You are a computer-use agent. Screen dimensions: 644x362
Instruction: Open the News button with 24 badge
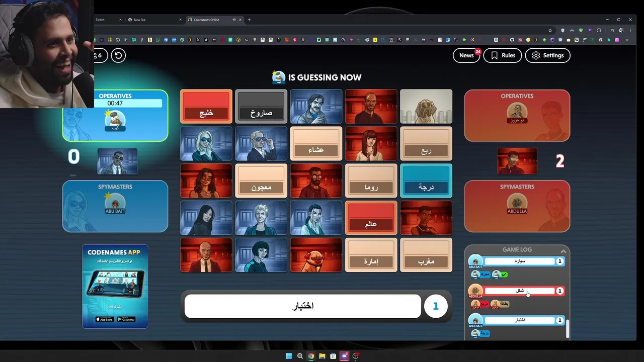click(466, 55)
